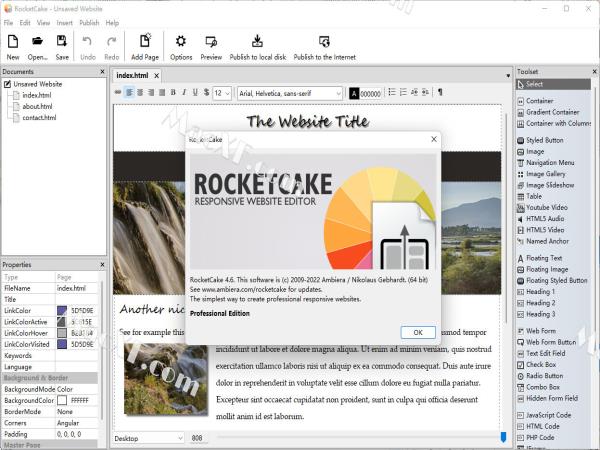This screenshot has height=450, width=600.
Task: Align text right in format bar
Action: coord(151,93)
